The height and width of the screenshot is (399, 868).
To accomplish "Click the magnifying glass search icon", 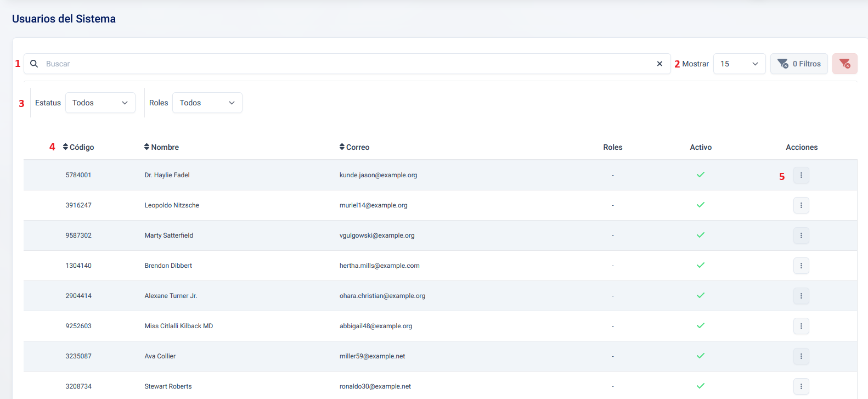I will point(34,64).
